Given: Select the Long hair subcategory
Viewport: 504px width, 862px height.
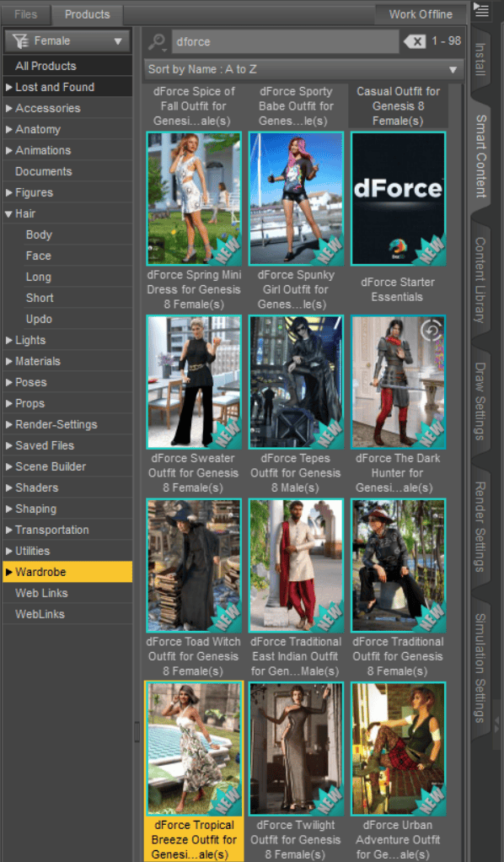Looking at the screenshot, I should (67, 277).
